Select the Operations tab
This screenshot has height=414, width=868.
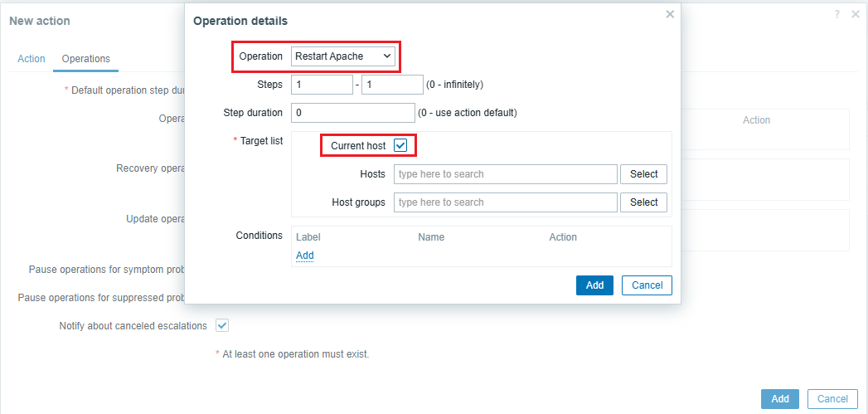click(86, 59)
